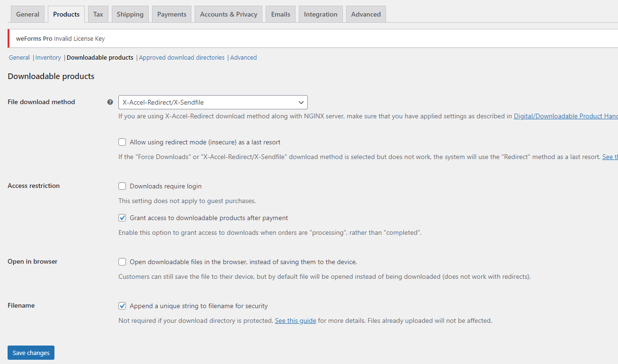Go to the Shipping tab

click(130, 14)
